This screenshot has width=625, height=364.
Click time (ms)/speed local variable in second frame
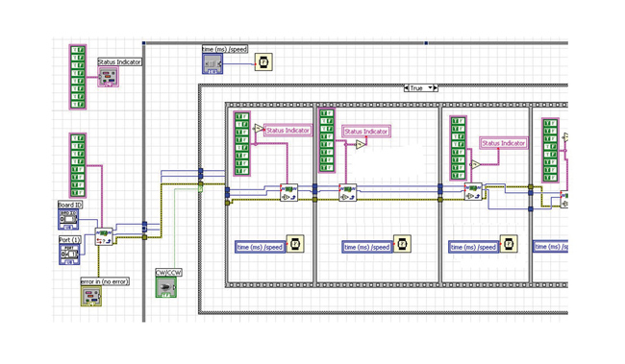[367, 247]
